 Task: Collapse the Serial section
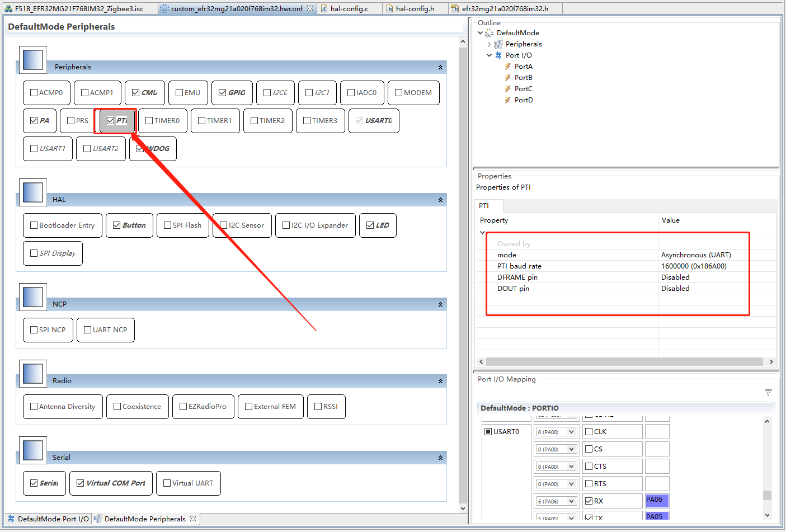click(440, 458)
